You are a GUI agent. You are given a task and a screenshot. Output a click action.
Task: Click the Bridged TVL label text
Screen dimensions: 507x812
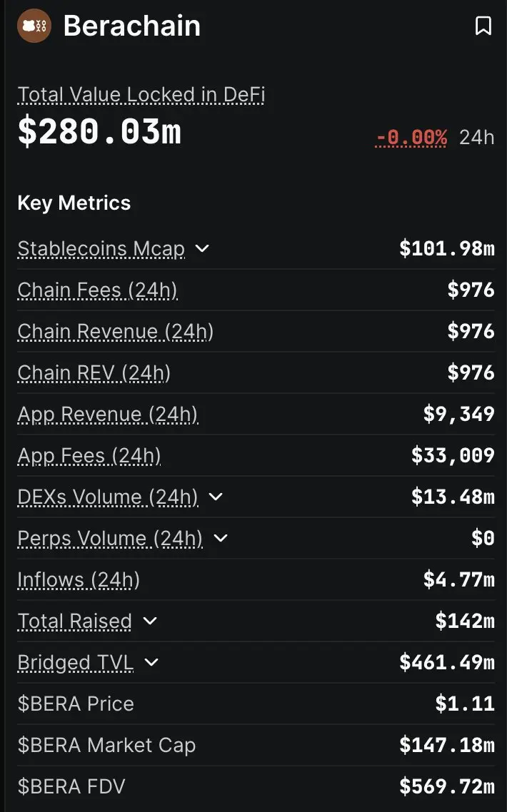click(76, 662)
